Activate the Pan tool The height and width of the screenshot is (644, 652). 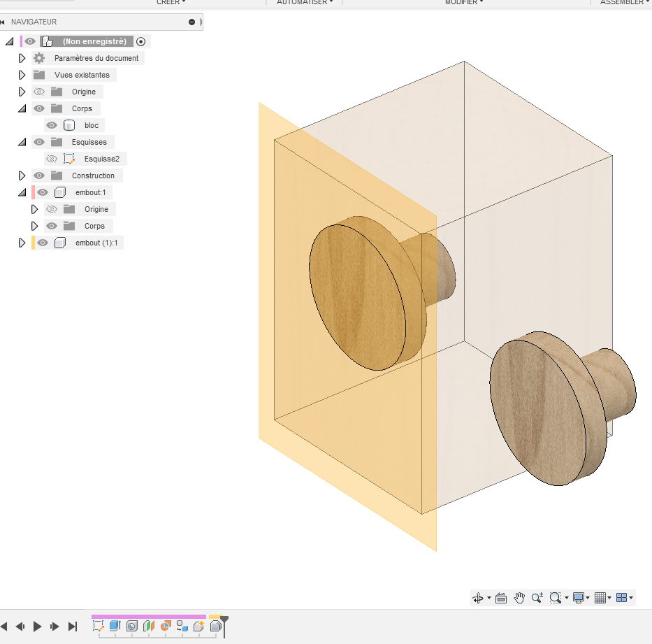click(x=519, y=598)
